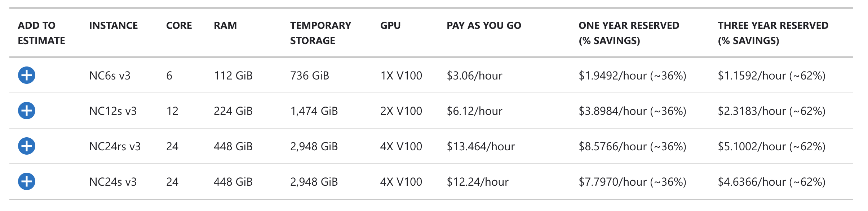Add NC12s v3 instance to estimate
Viewport: 868px width, 211px height.
pos(27,111)
